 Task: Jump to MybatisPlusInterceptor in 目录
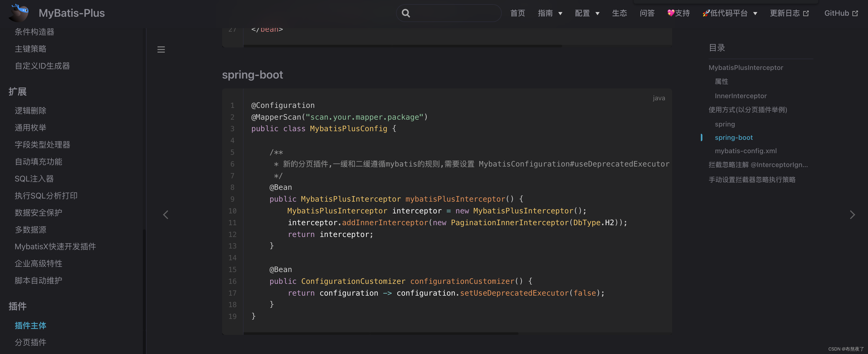746,68
